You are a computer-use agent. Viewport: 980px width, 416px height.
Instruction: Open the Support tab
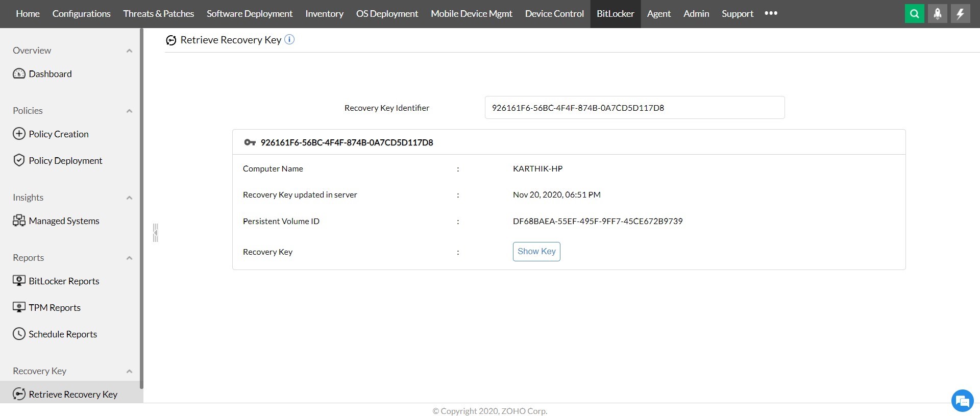click(738, 14)
